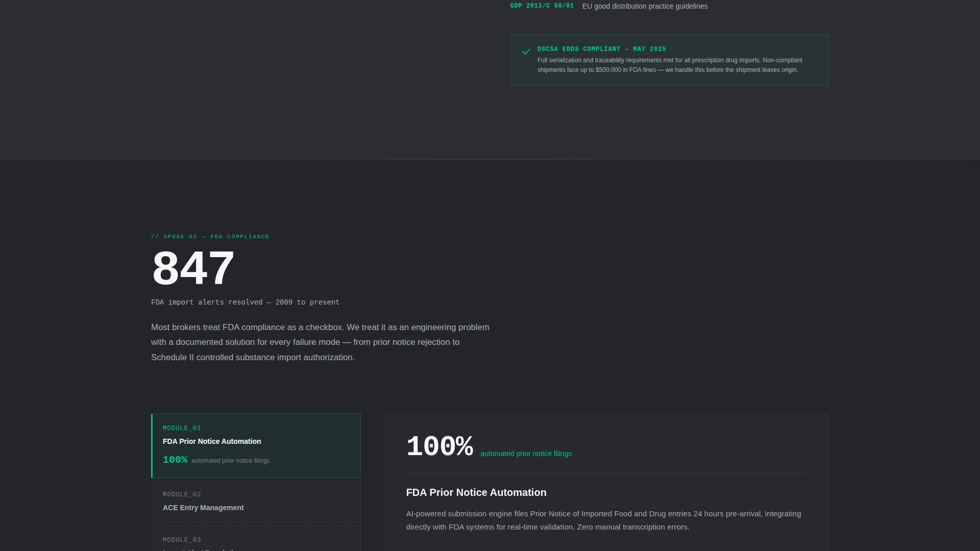Click the MODULE_02 label text
This screenshot has height=551, width=980.
coord(182,494)
